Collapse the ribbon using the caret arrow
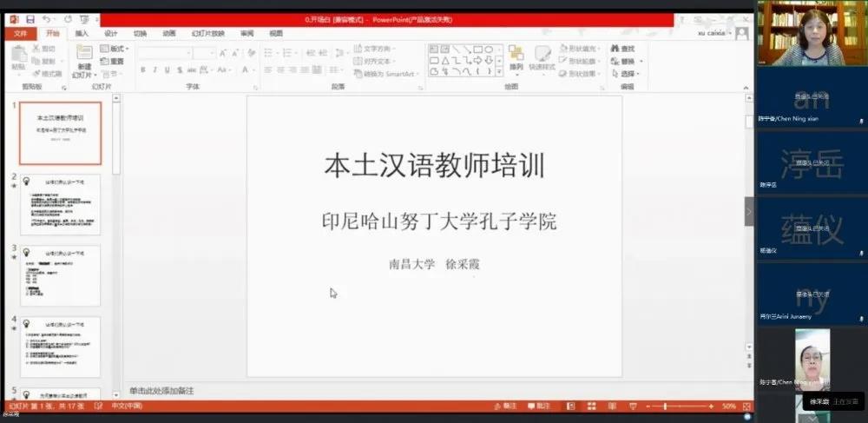The width and height of the screenshot is (868, 423). pyautogui.click(x=746, y=88)
